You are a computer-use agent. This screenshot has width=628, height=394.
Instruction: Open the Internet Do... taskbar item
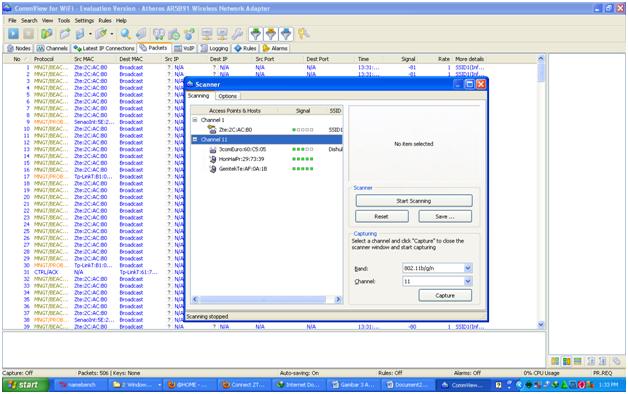299,385
